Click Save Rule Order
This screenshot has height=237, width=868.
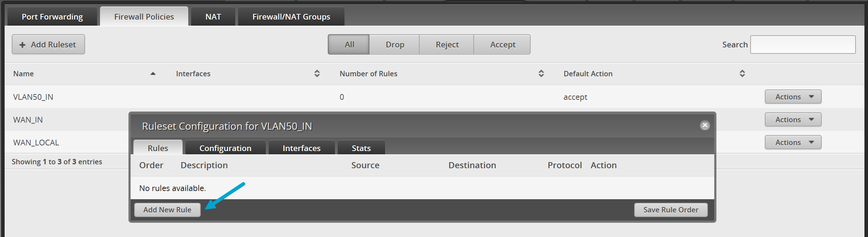pos(670,210)
